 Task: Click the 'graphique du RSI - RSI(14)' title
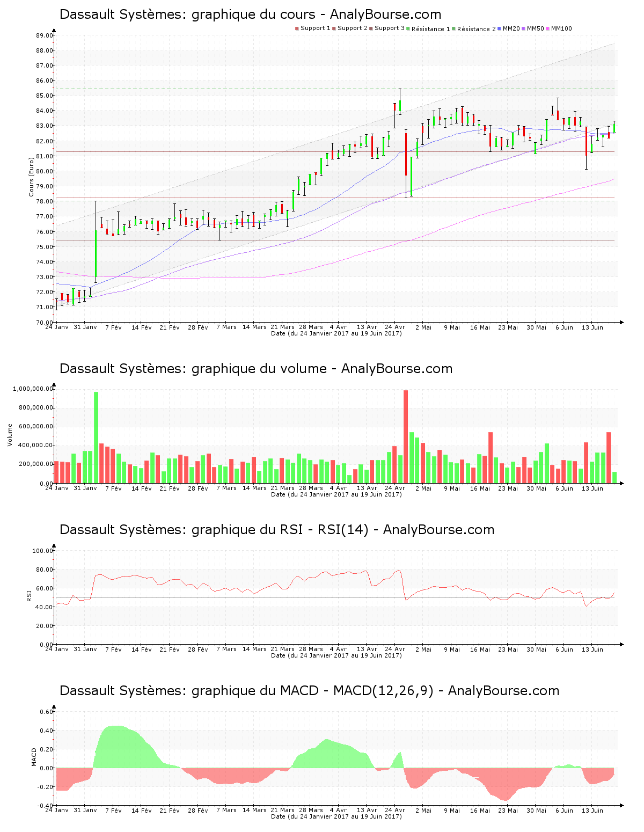[x=277, y=530]
